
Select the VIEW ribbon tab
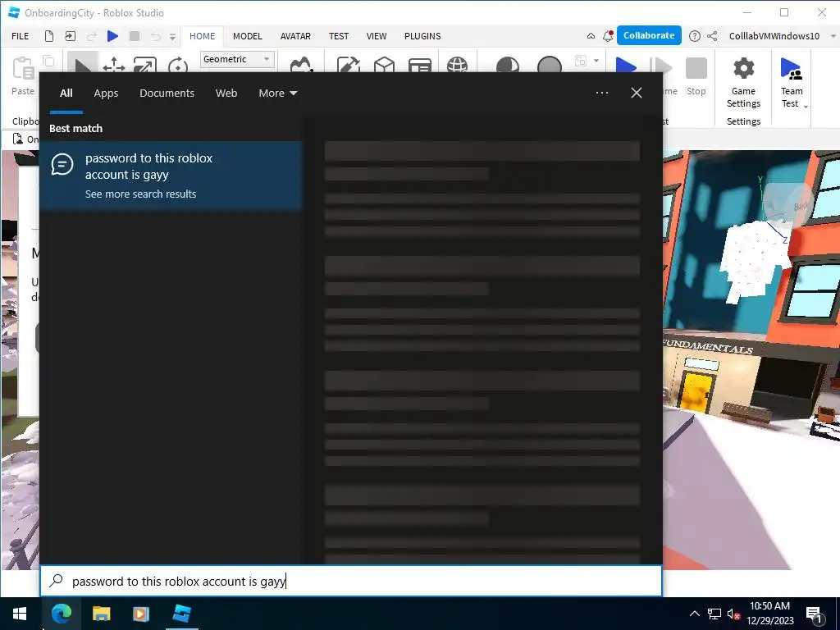coord(376,36)
